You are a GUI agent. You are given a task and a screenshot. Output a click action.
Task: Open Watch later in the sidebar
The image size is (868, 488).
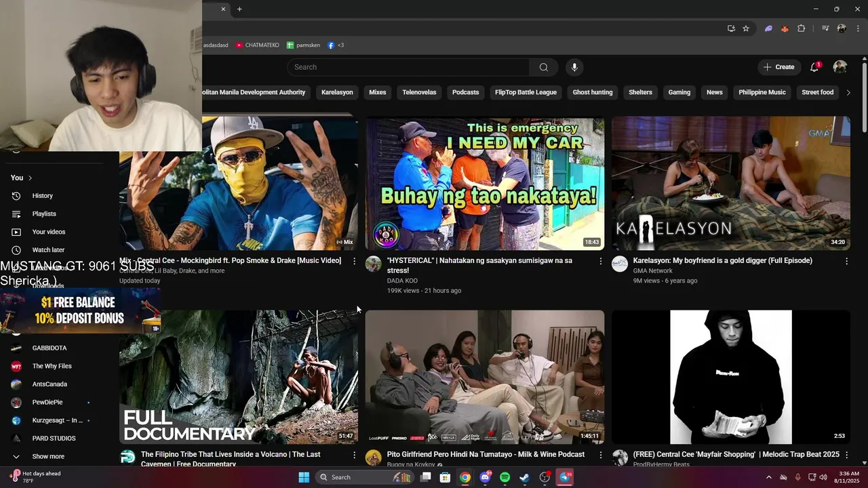[48, 250]
